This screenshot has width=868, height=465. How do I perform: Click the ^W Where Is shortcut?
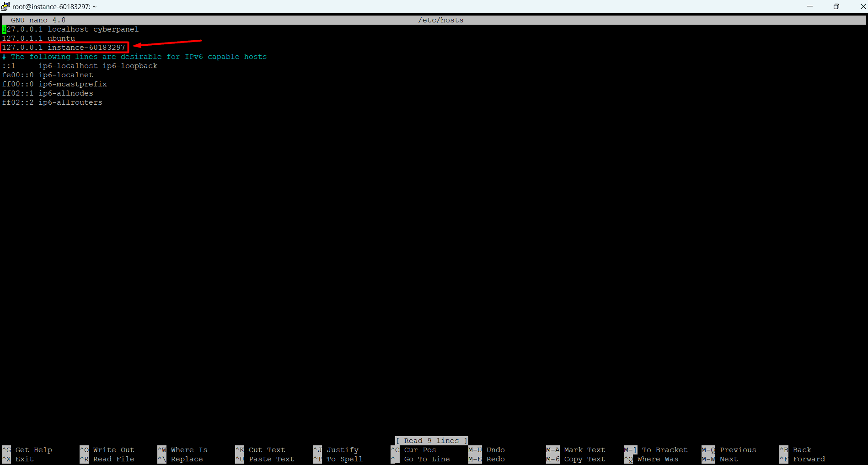pos(182,450)
